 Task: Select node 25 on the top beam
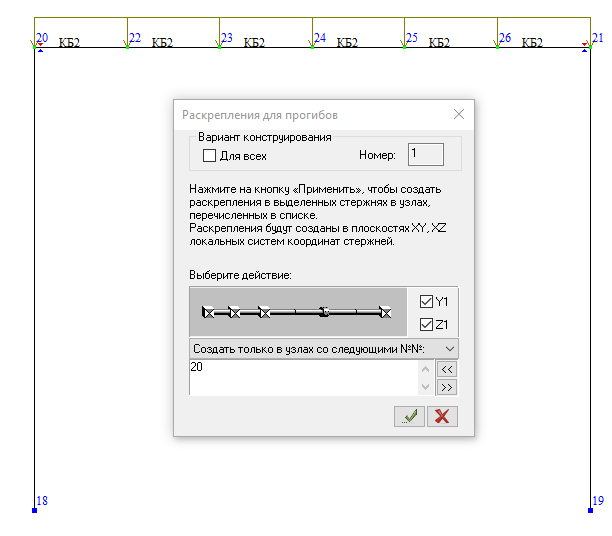[x=404, y=47]
